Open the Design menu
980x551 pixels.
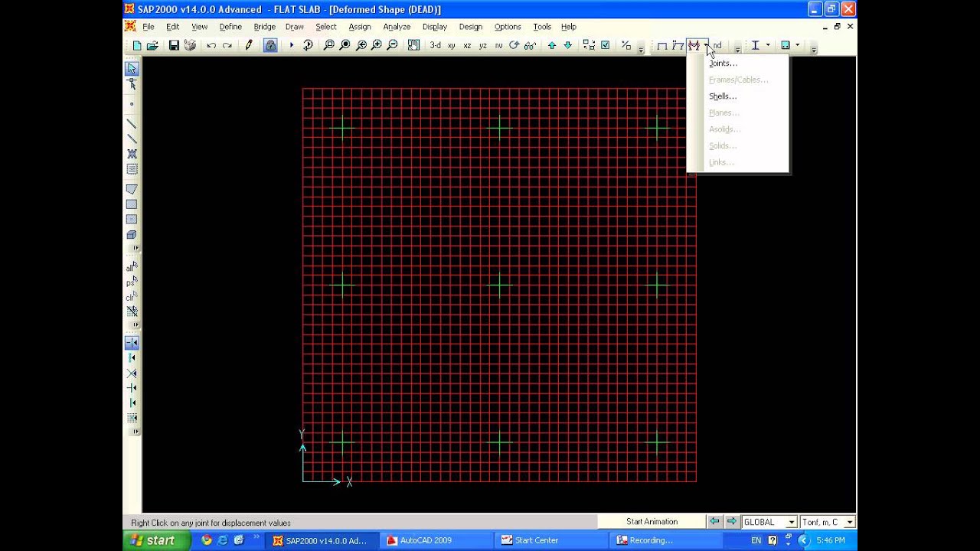[471, 27]
